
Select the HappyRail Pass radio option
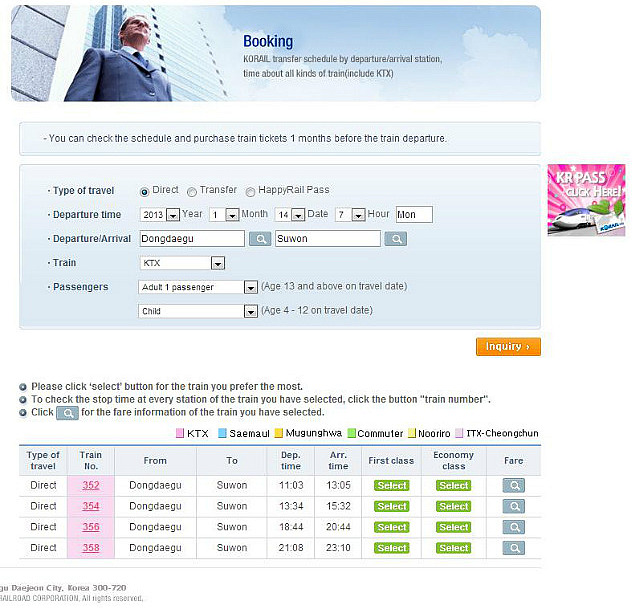(250, 191)
